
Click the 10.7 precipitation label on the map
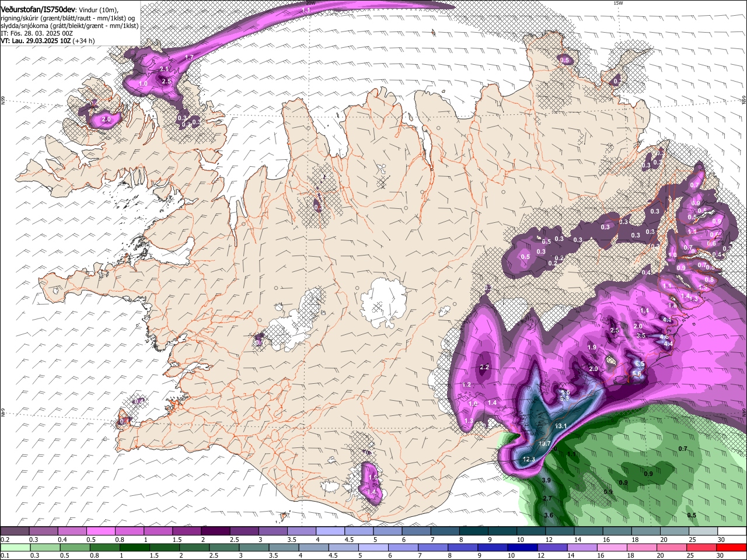[544, 444]
